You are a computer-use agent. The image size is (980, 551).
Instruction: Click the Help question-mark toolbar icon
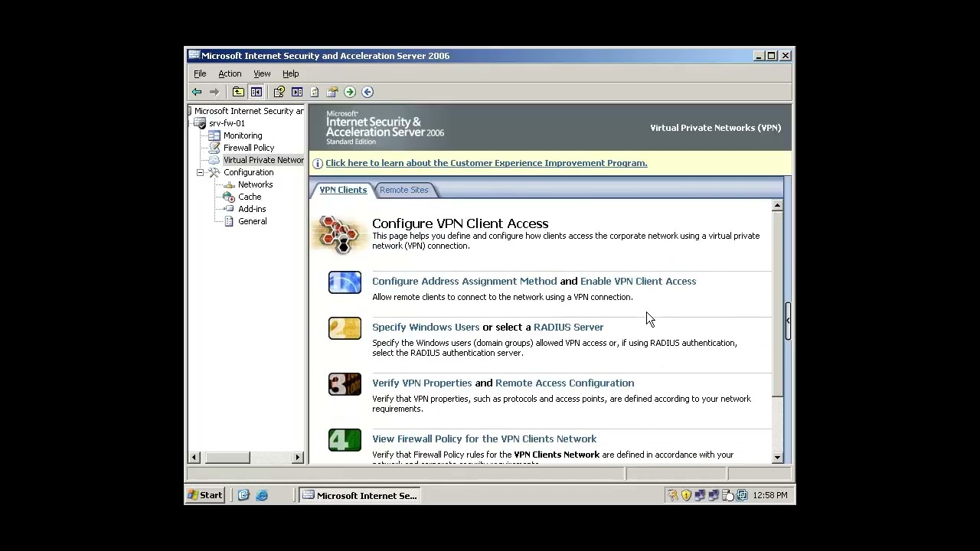click(279, 92)
